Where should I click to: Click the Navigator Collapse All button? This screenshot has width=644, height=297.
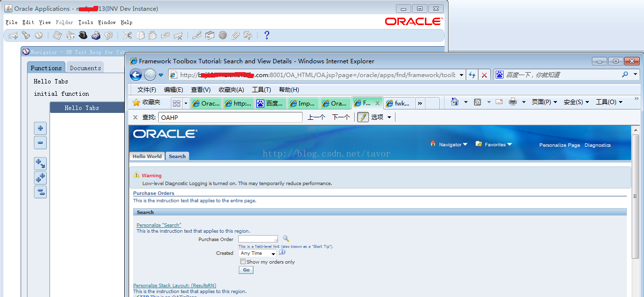(x=40, y=192)
